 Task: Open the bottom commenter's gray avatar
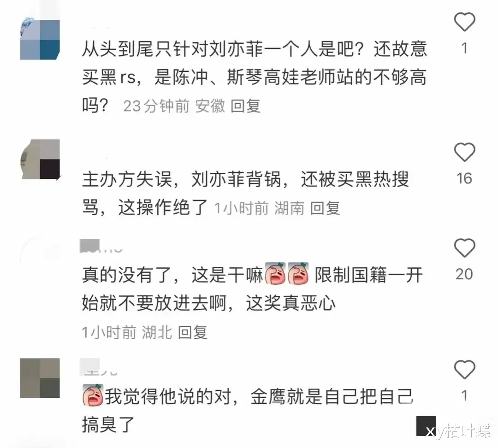click(x=40, y=378)
